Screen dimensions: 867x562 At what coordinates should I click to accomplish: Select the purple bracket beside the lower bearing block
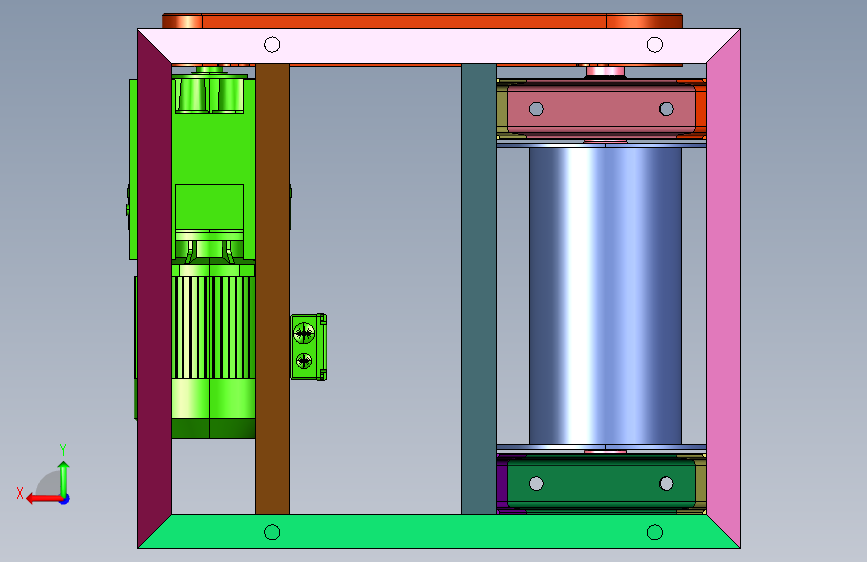pyautogui.click(x=502, y=483)
